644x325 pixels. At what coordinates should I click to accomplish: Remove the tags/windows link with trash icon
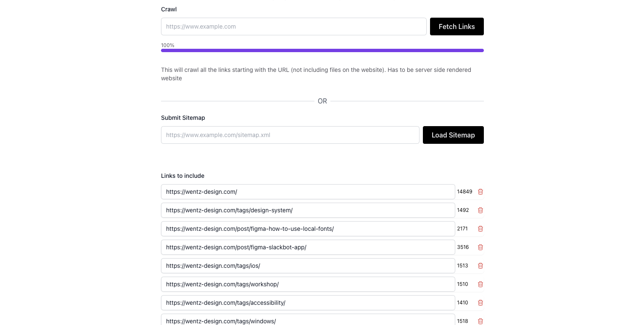point(480,321)
